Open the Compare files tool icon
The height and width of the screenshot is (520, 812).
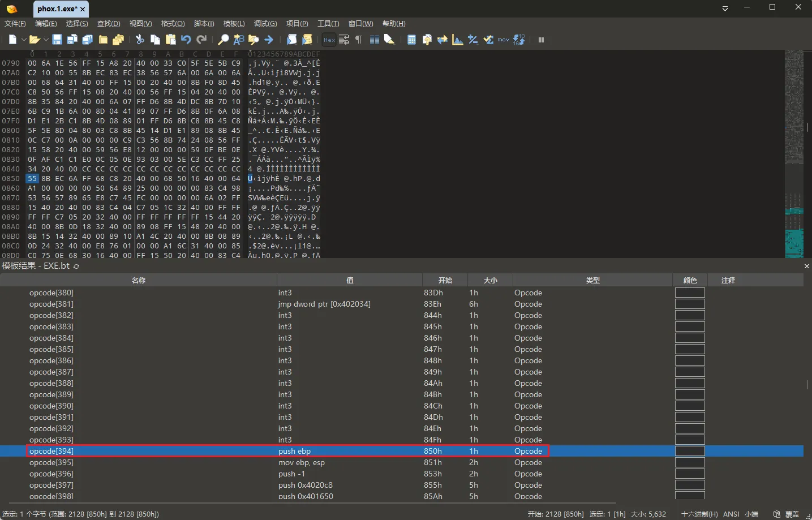(427, 40)
